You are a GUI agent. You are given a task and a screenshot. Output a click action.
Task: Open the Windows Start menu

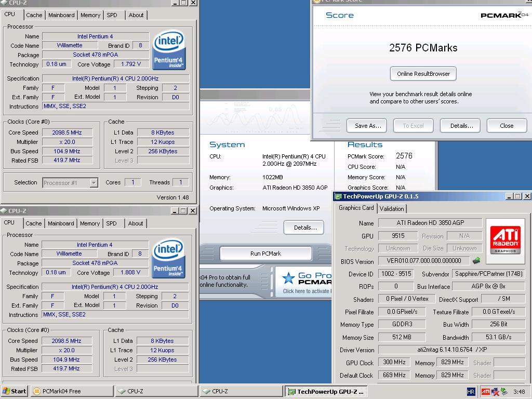[x=14, y=391]
